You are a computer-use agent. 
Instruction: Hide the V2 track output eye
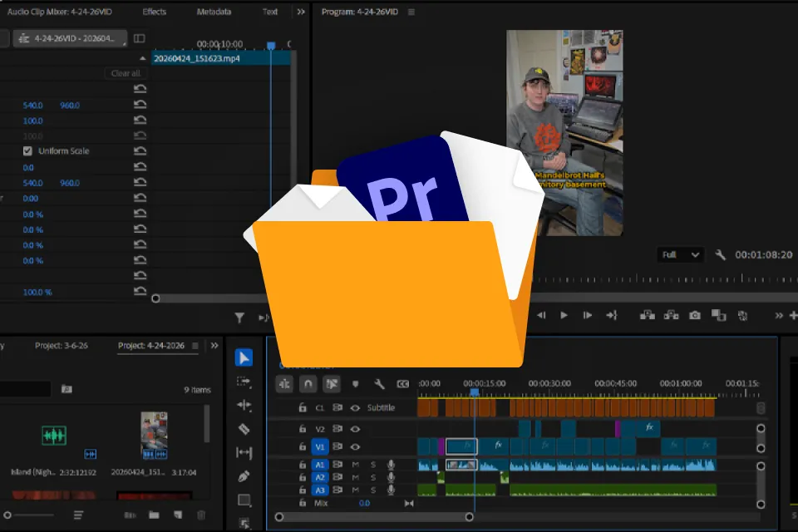coord(355,429)
